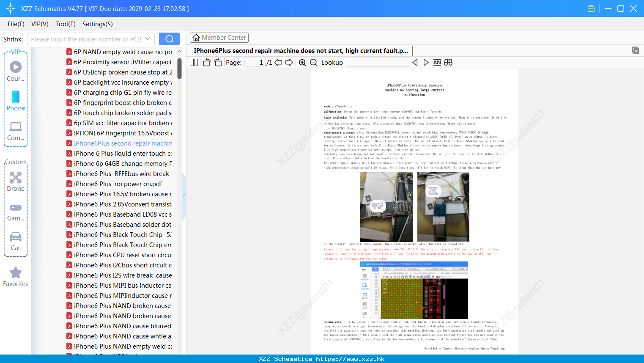Go to previous page arrow

[x=278, y=62]
